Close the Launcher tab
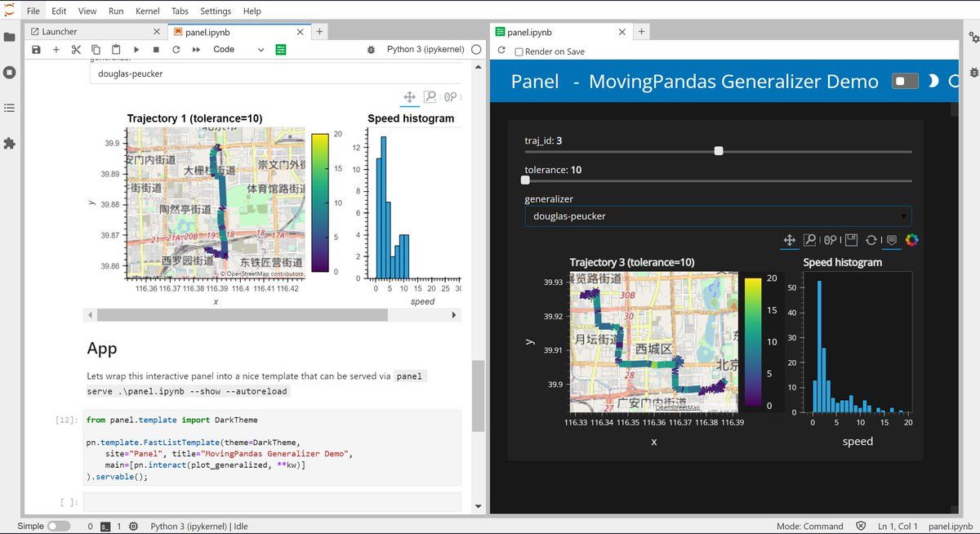The height and width of the screenshot is (534, 980). coord(157,32)
